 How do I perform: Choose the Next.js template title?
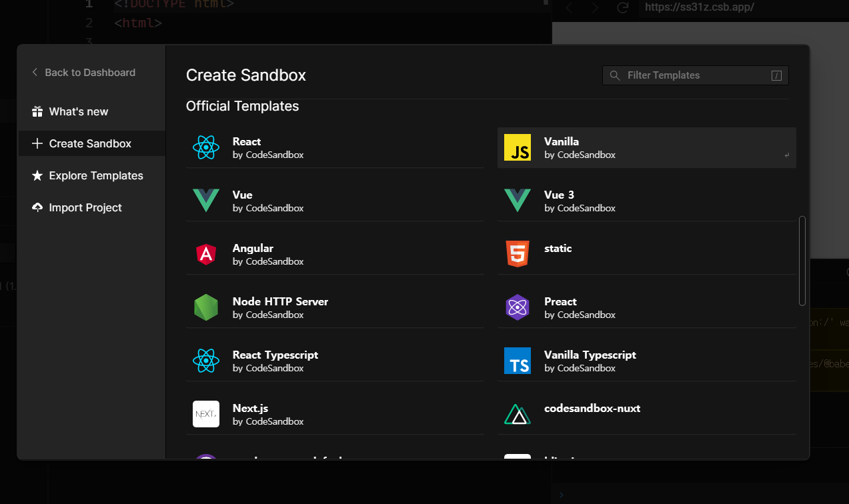[x=250, y=408]
